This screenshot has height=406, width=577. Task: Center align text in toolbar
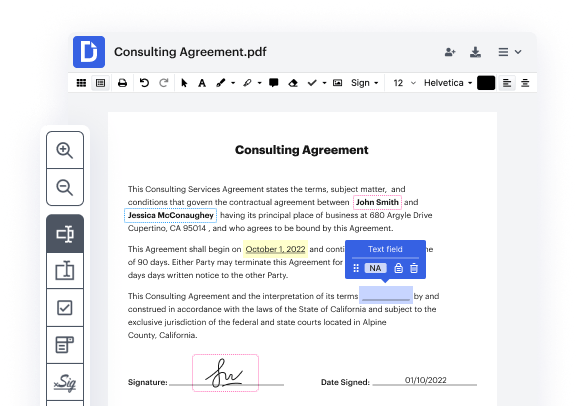pos(525,83)
